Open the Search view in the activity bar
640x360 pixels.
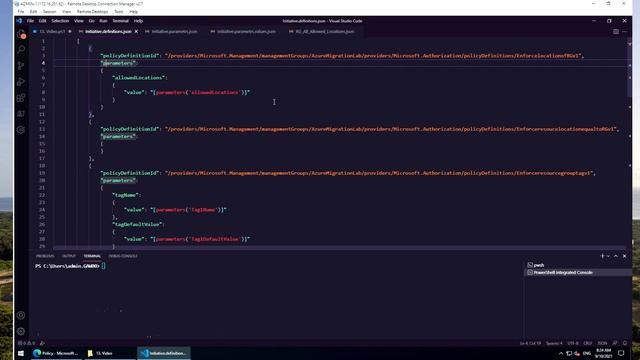click(21, 49)
